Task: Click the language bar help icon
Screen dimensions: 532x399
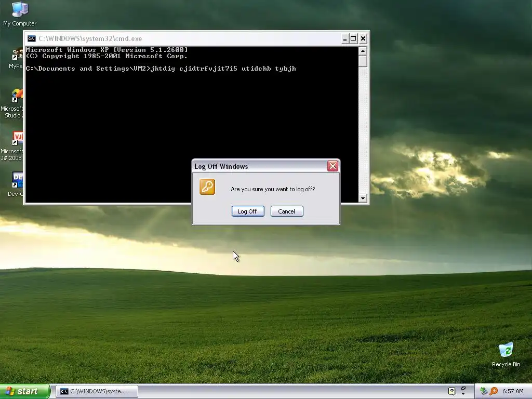Action: click(451, 391)
